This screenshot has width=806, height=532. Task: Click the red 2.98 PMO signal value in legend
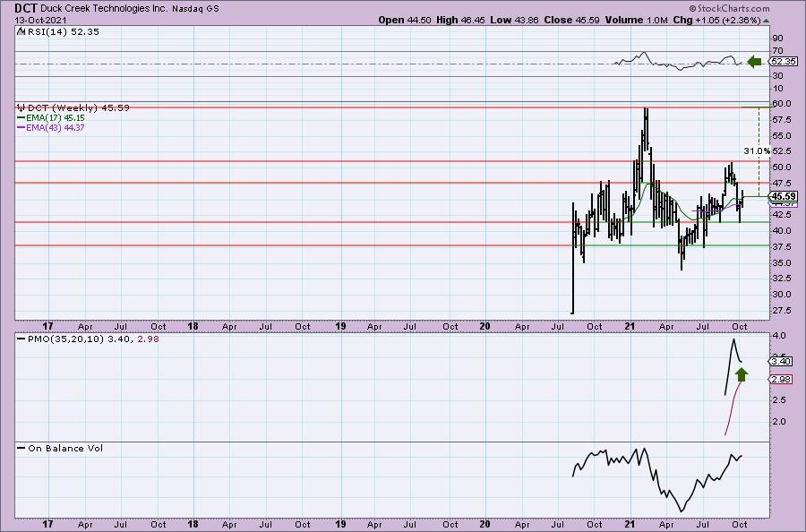(148, 339)
